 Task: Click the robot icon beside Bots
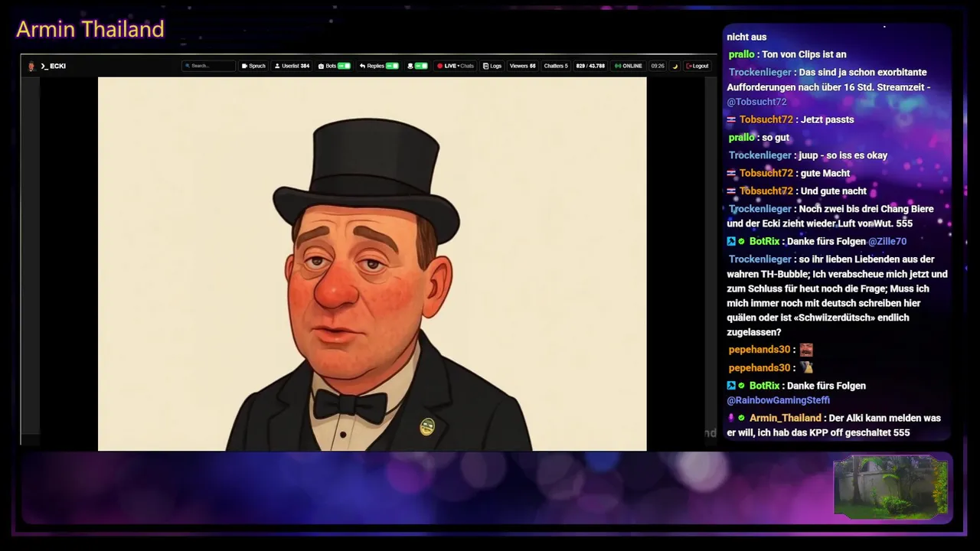[321, 66]
